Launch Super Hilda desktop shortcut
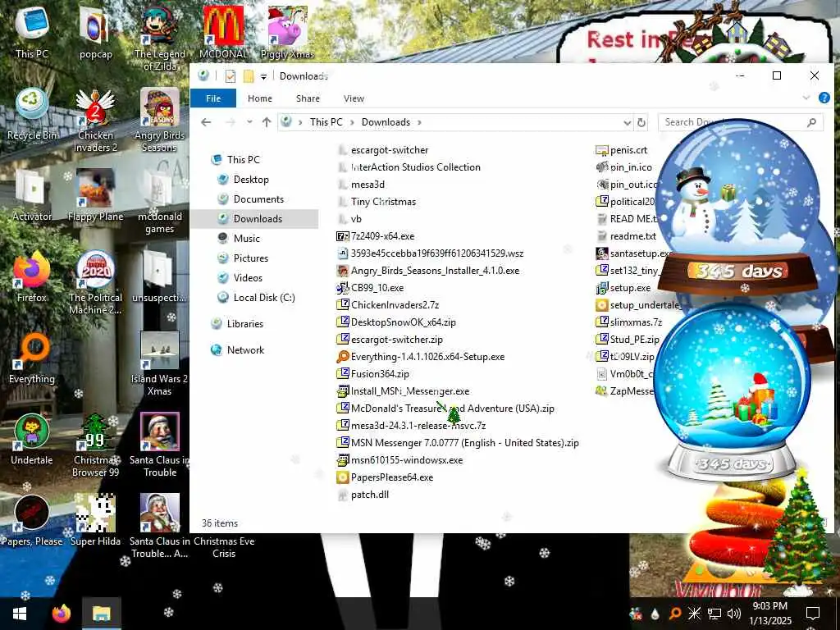The height and width of the screenshot is (630, 840). [x=95, y=521]
